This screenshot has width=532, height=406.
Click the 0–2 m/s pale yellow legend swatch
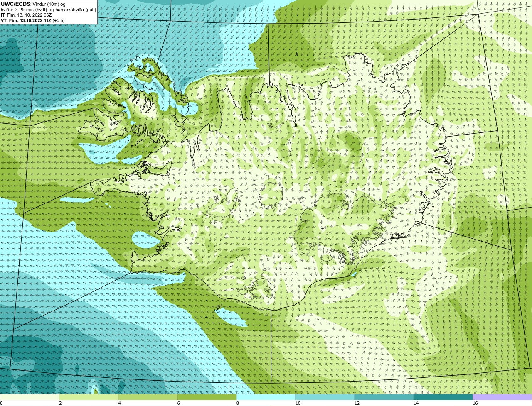tap(30, 397)
